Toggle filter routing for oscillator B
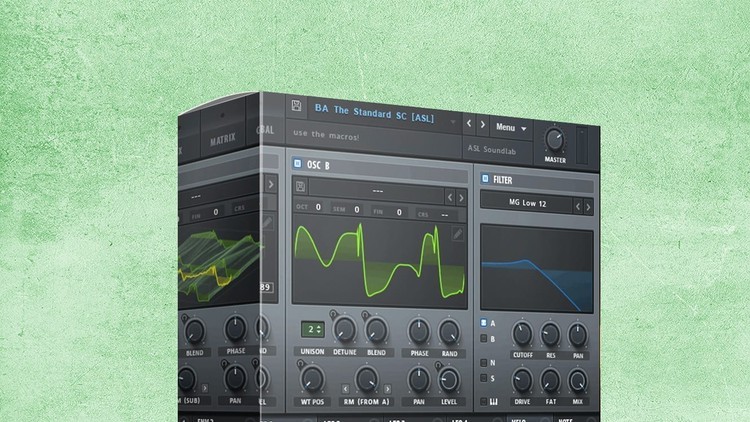This screenshot has width=750, height=422. 484,339
